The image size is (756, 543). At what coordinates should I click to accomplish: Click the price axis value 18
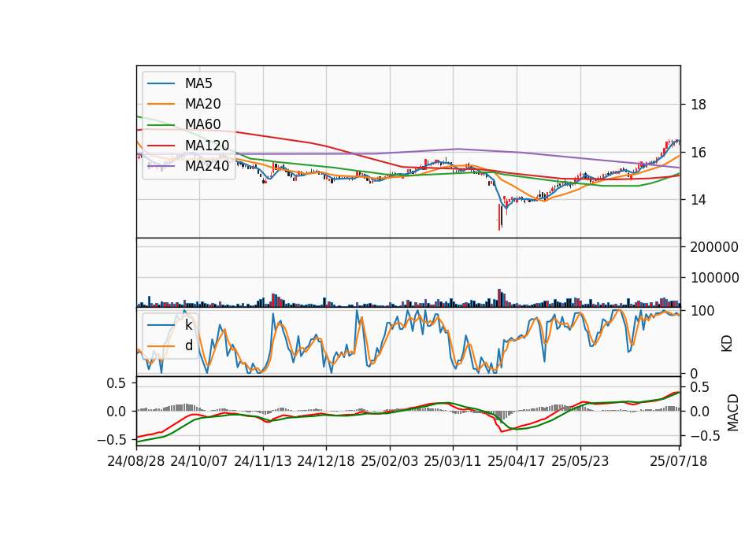(x=699, y=105)
